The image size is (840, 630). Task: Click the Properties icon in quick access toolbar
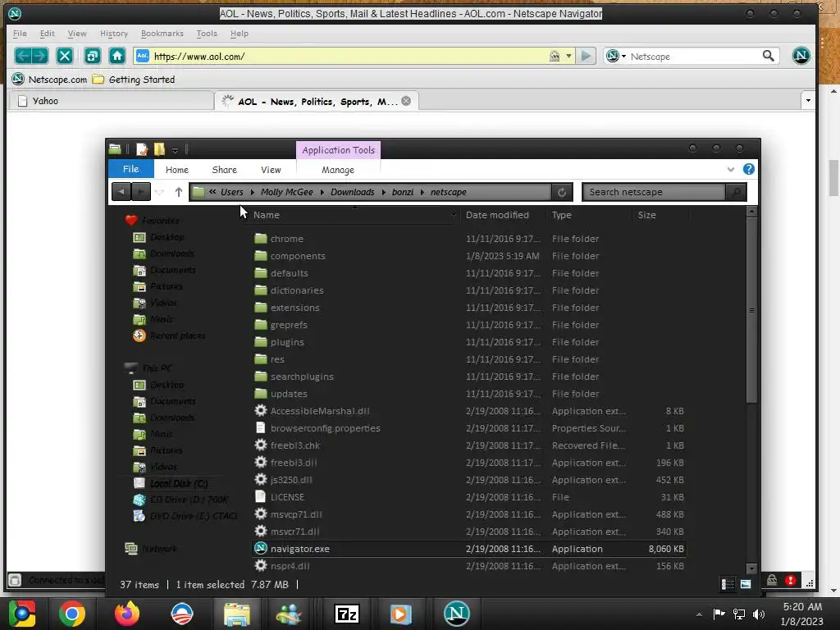142,149
